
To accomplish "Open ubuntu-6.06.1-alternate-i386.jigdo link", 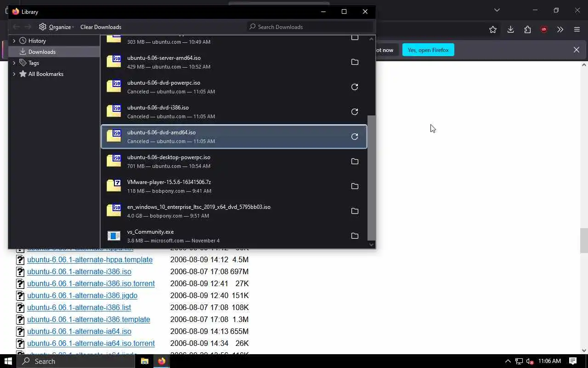I will (x=82, y=295).
